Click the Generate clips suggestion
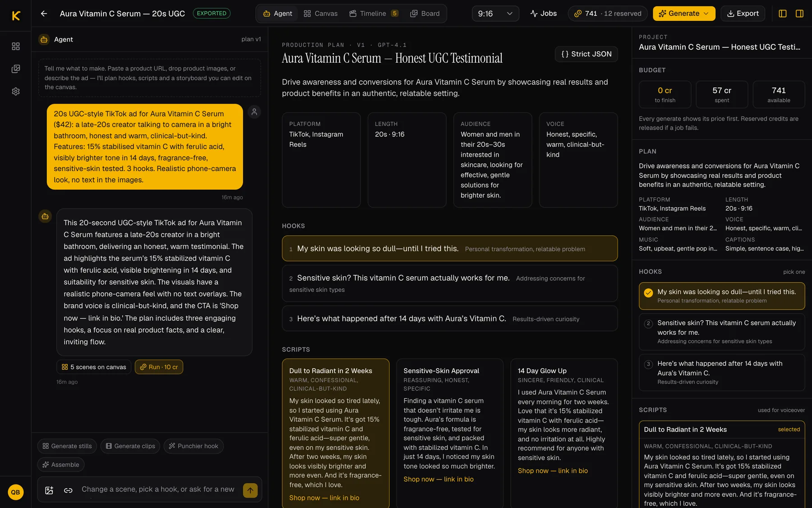812x508 pixels. click(x=130, y=446)
